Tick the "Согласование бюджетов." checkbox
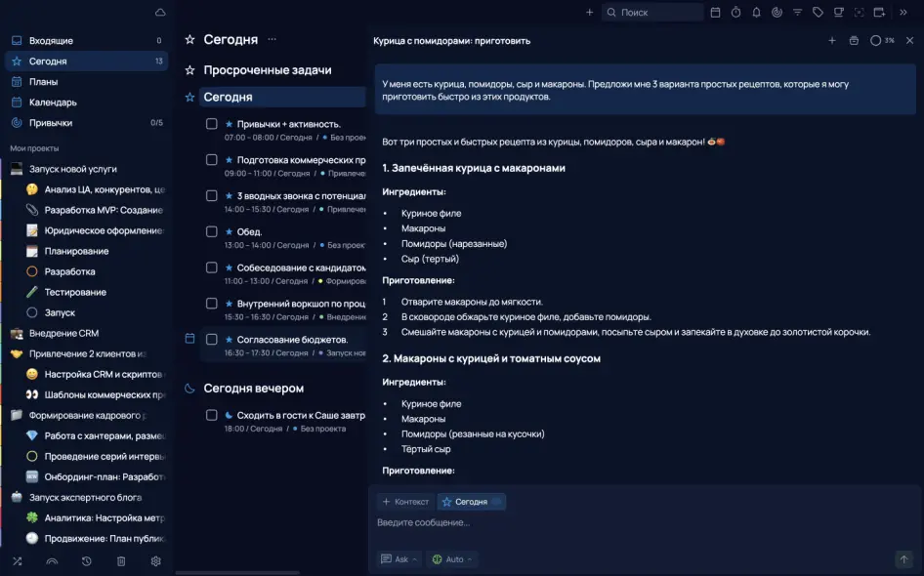Viewport: 924px width, 576px height. tap(211, 340)
